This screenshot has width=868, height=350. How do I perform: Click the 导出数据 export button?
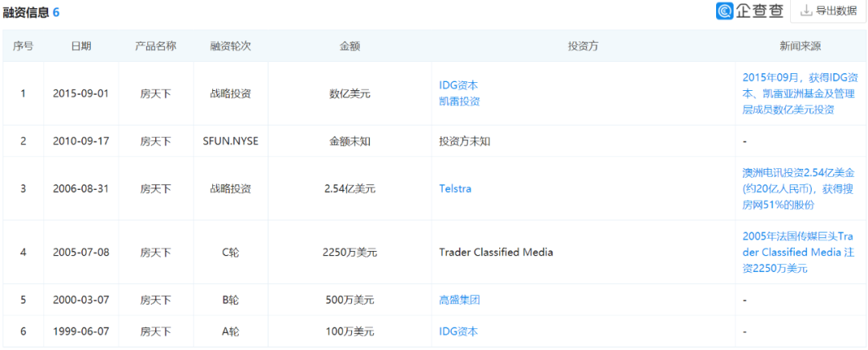point(829,10)
